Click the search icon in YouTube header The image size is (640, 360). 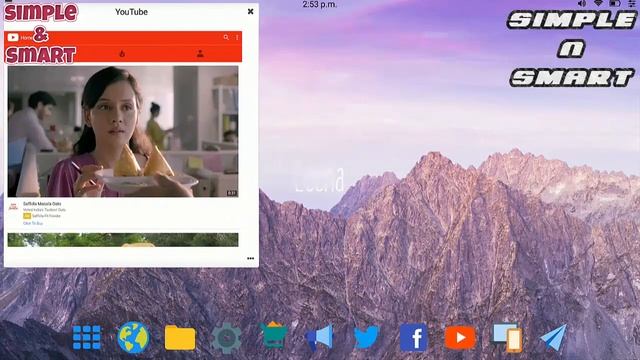pos(226,37)
